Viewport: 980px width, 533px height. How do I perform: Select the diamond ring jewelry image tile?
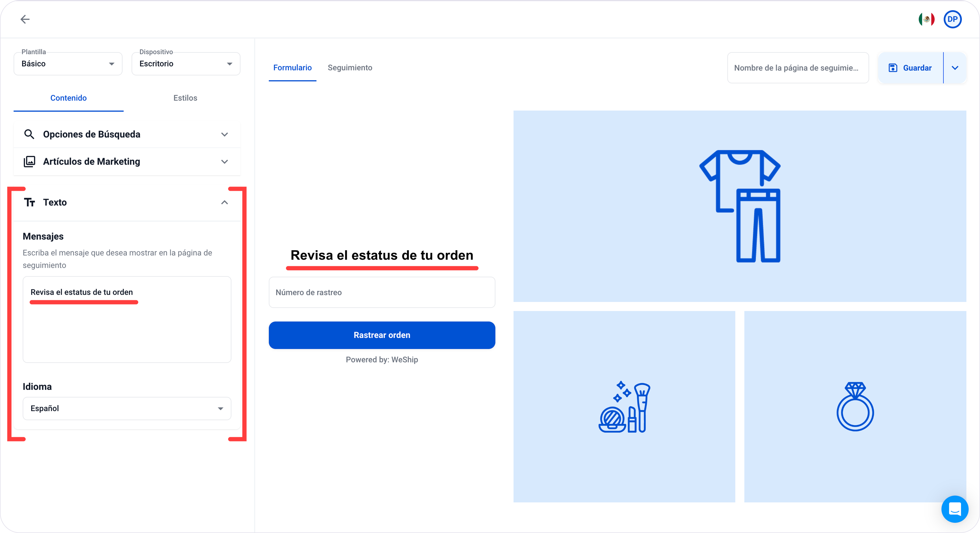point(855,406)
